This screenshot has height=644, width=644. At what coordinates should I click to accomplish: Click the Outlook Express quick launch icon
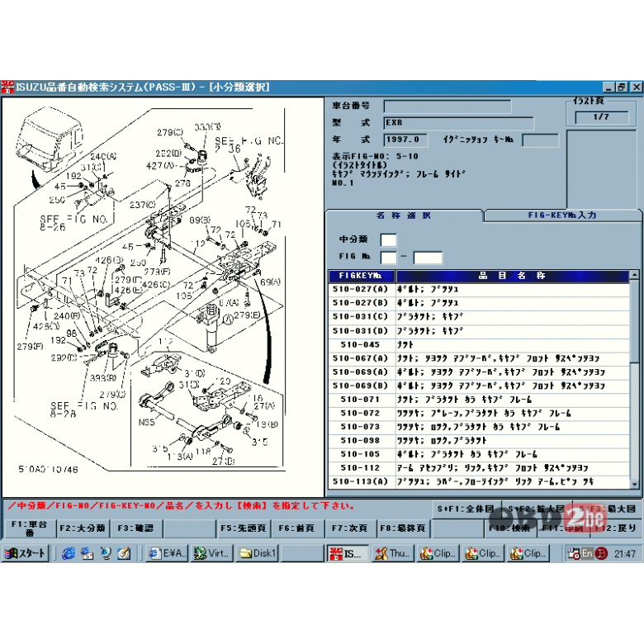click(87, 554)
